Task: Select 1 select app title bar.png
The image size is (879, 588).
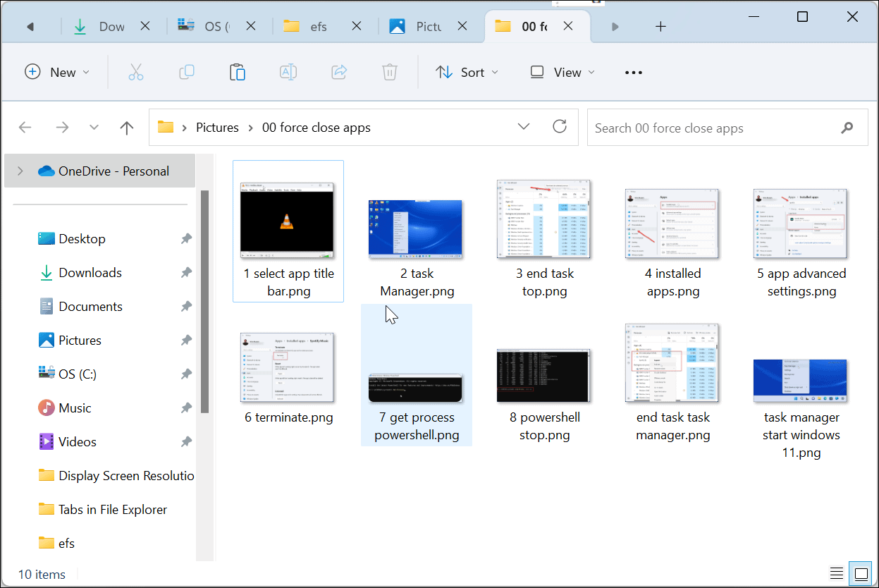Action: tap(288, 231)
